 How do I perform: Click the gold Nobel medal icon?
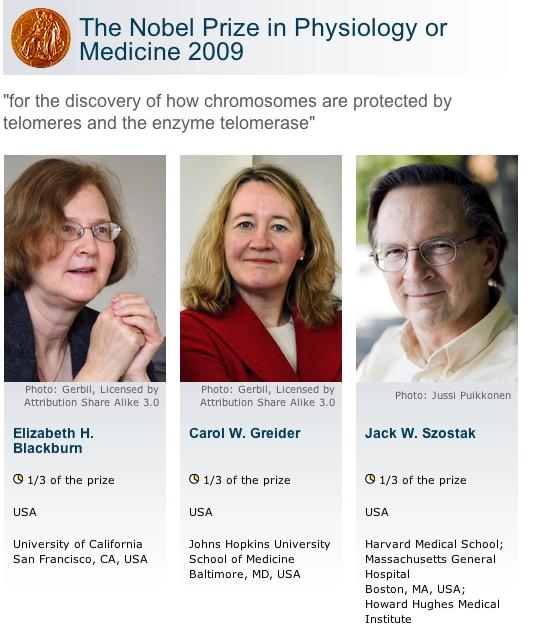point(41,38)
